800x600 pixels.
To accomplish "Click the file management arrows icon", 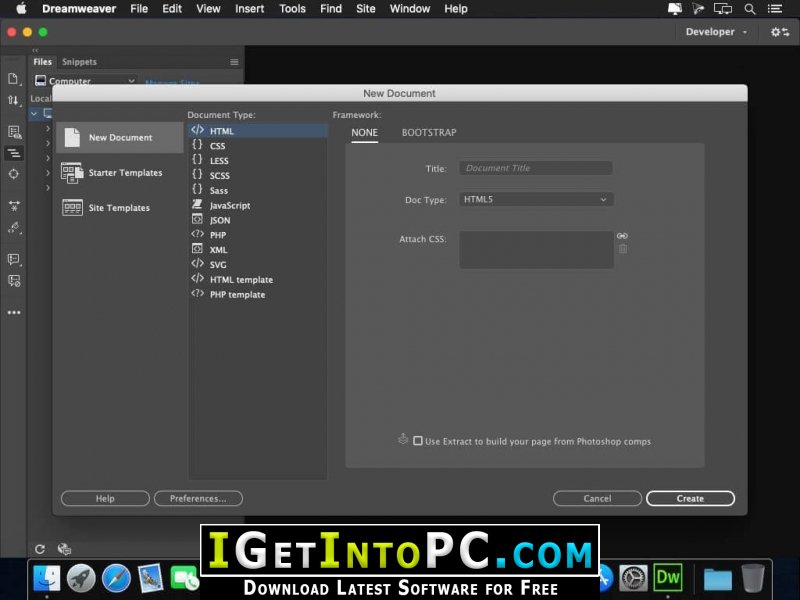I will click(x=14, y=100).
